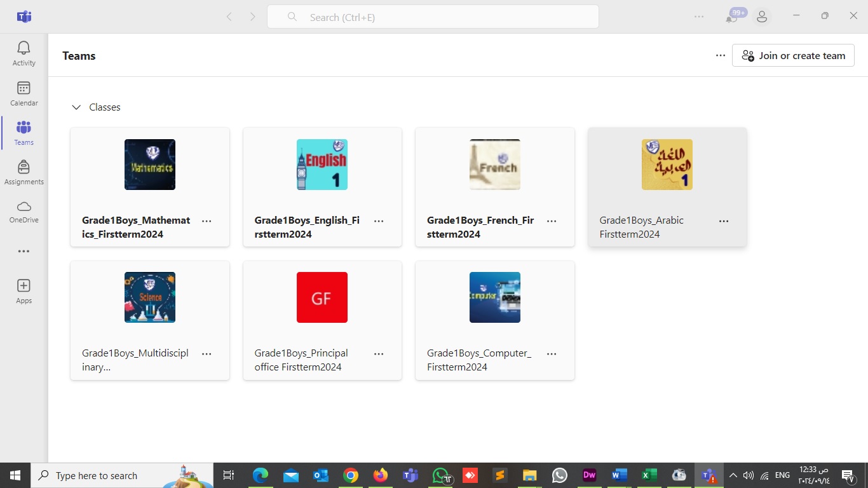Click Join or create team button
This screenshot has height=488, width=868.
pos(793,56)
